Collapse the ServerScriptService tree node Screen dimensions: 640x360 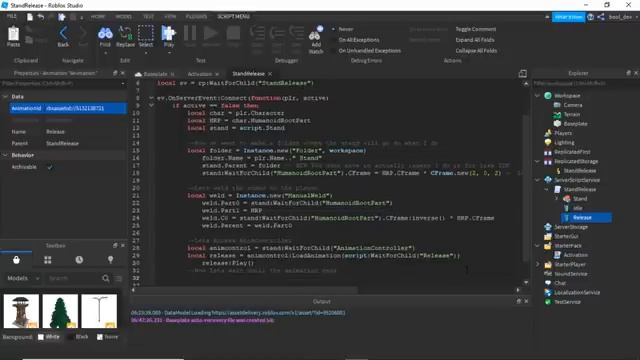[x=538, y=180]
